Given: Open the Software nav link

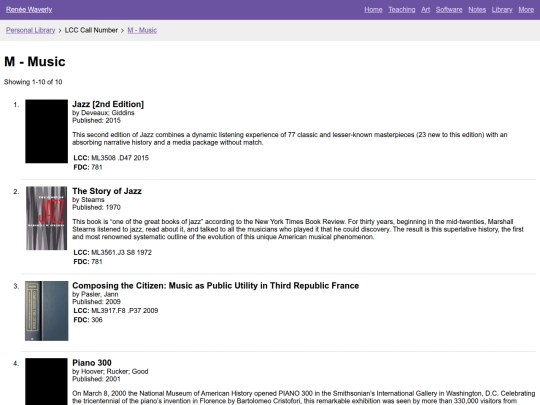Looking at the screenshot, I should point(449,10).
